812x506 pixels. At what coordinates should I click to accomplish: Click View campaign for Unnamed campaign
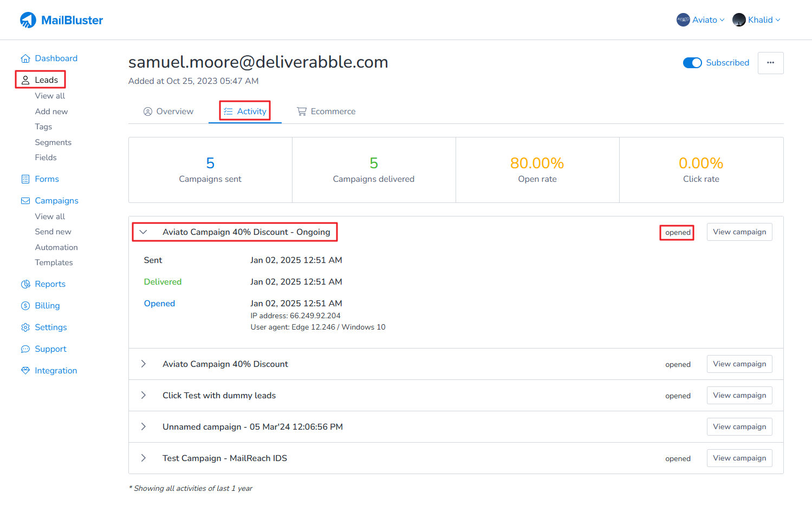point(739,427)
